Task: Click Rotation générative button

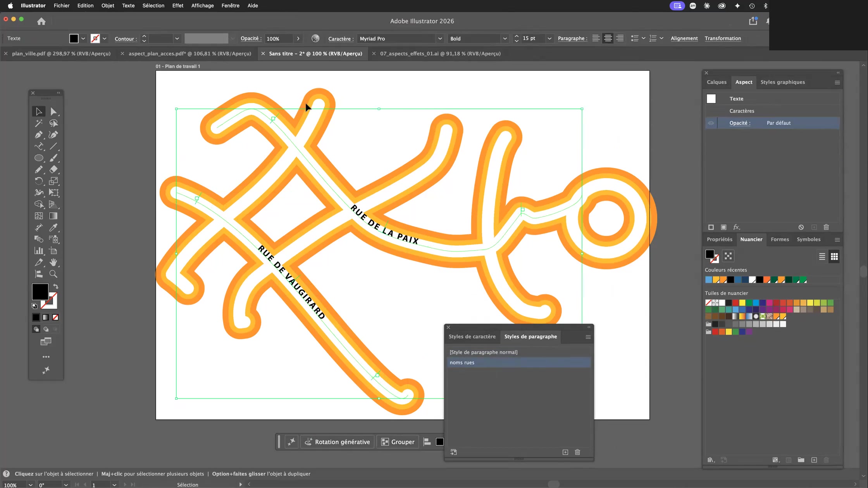Action: click(x=337, y=442)
